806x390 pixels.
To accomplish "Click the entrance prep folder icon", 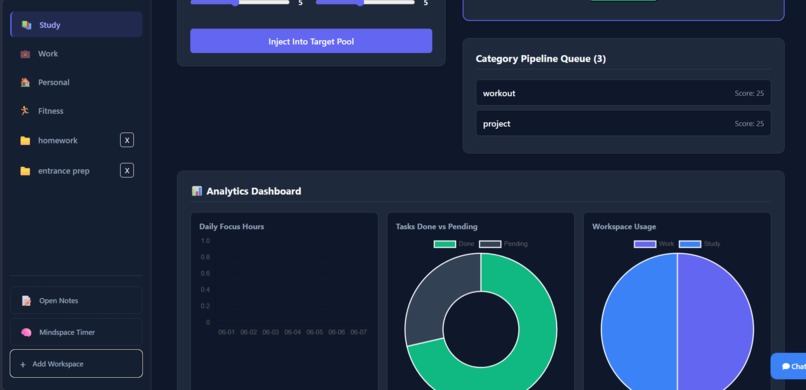I will coord(25,171).
